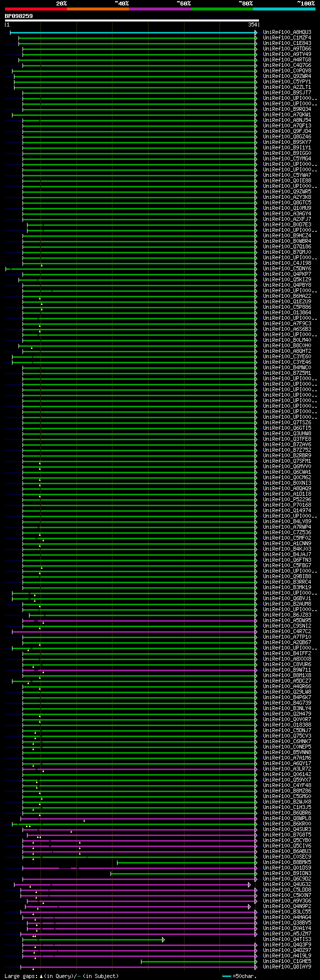Open the UniRef100_C1GHE5 hit
The height and width of the screenshot is (980, 320).
tap(287, 961)
